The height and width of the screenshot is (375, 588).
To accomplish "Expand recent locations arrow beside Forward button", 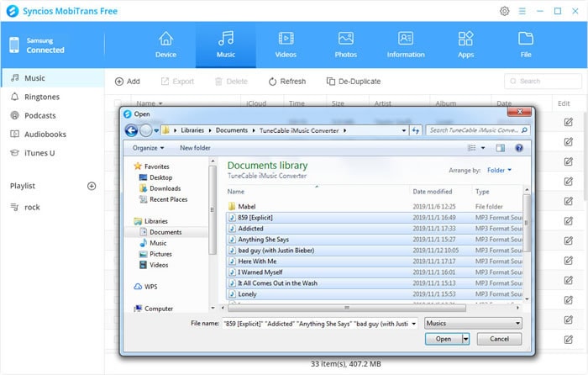I will tap(156, 130).
